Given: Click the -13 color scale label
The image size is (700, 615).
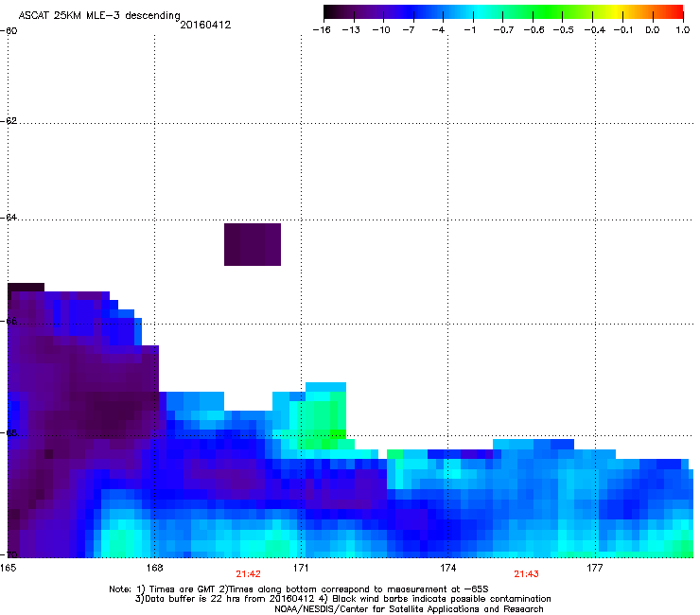Looking at the screenshot, I should coord(351,30).
